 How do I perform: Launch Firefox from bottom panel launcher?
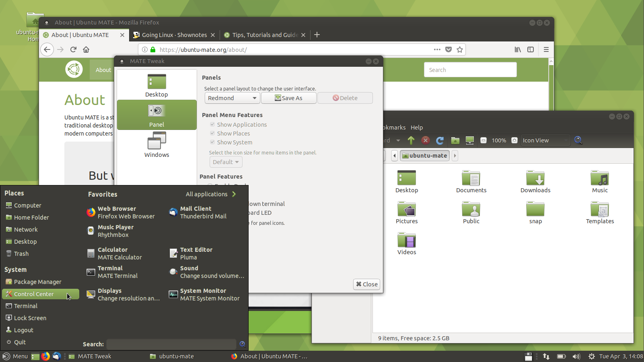[45, 356]
